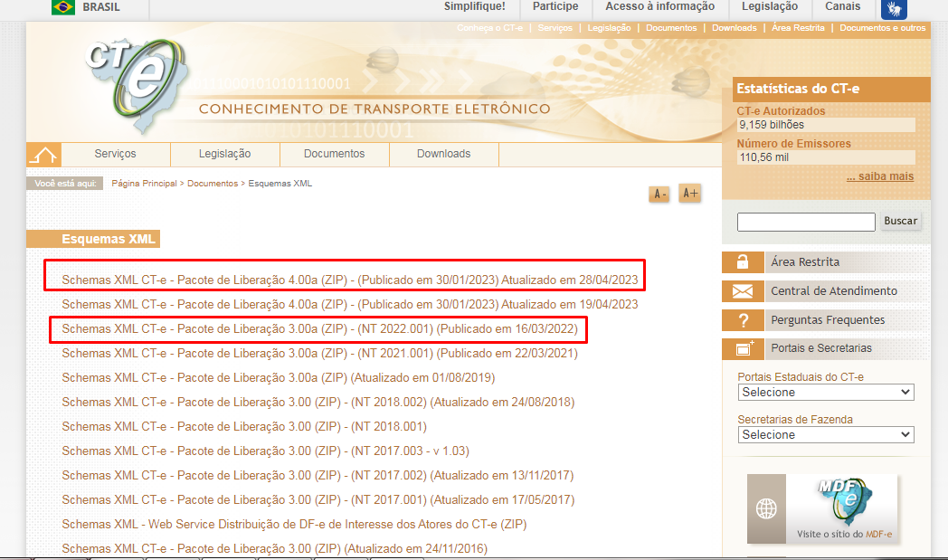Download Pacote 3.00 updated 24/11/2016
948x560 pixels.
click(274, 549)
